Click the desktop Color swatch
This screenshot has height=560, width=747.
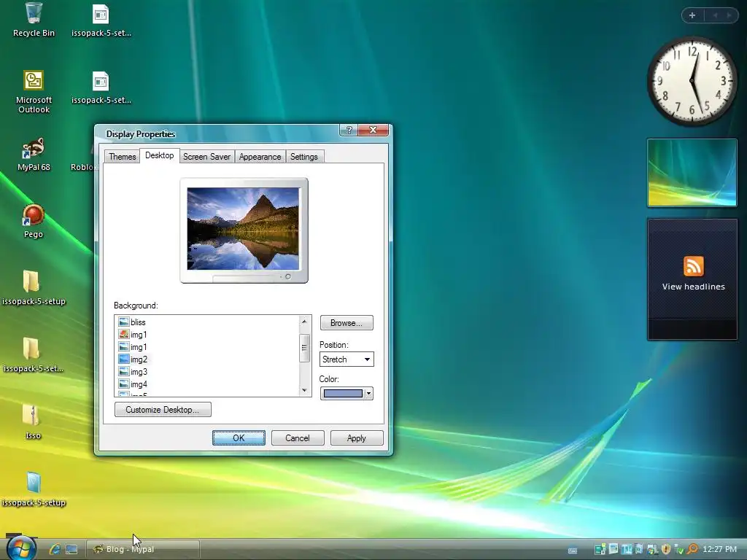pyautogui.click(x=343, y=393)
